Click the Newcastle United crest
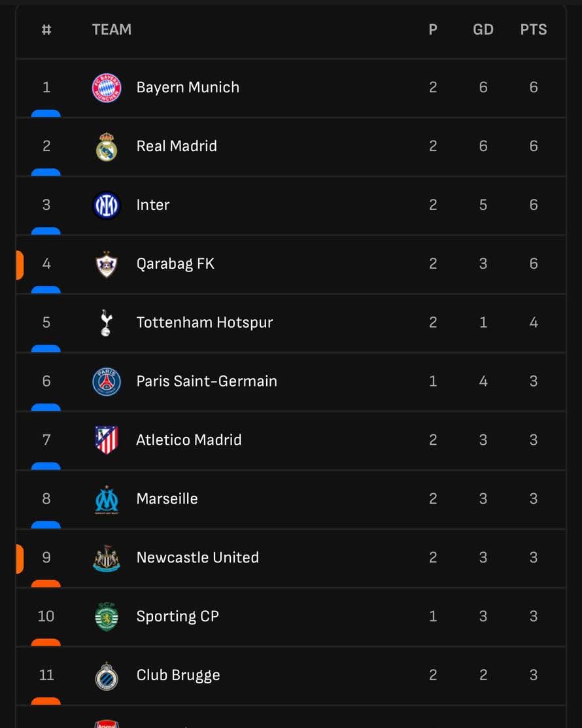Image resolution: width=582 pixels, height=728 pixels. (107, 558)
